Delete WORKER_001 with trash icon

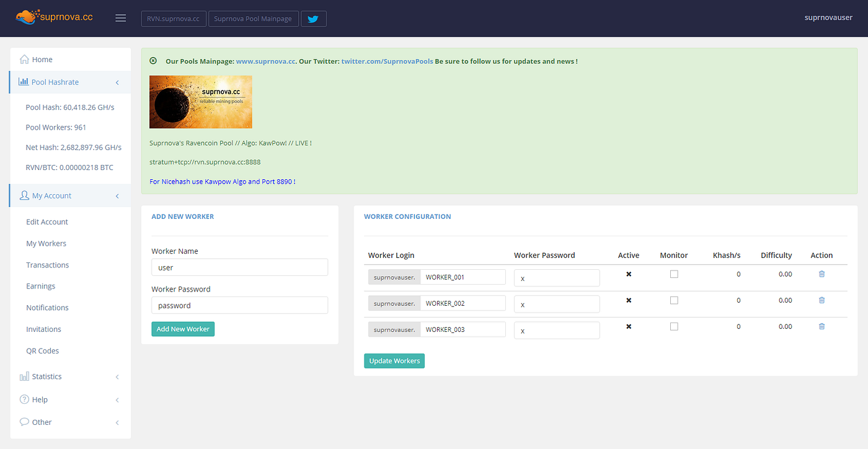pos(821,274)
